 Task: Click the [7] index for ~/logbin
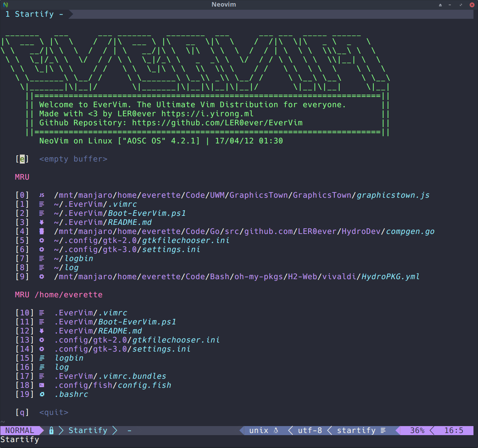pos(22,259)
